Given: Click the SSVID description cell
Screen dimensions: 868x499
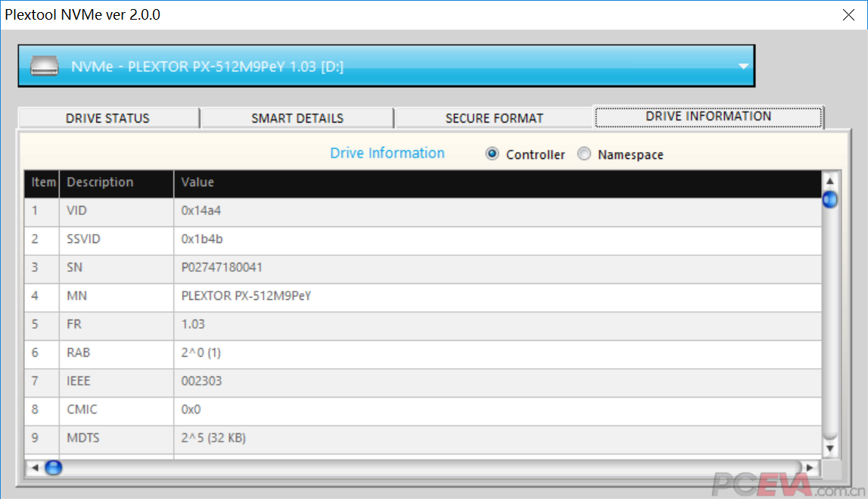Looking at the screenshot, I should coord(117,239).
